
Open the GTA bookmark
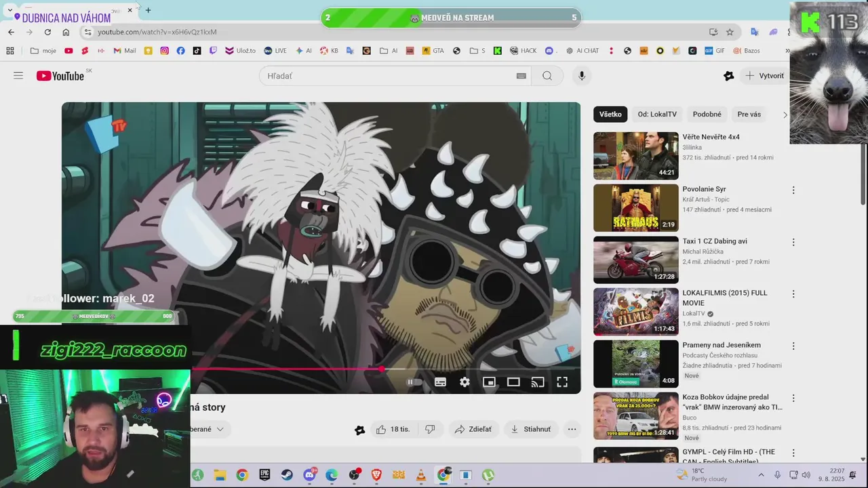tap(433, 51)
